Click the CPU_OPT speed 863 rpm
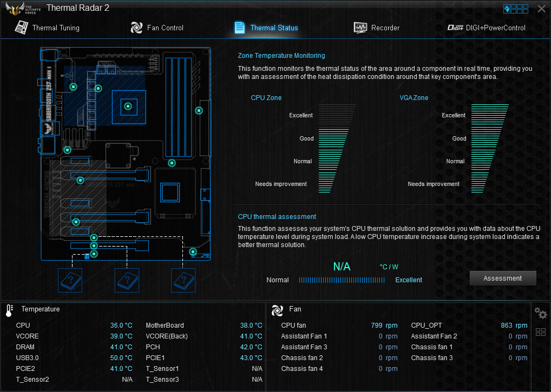 pyautogui.click(x=514, y=325)
